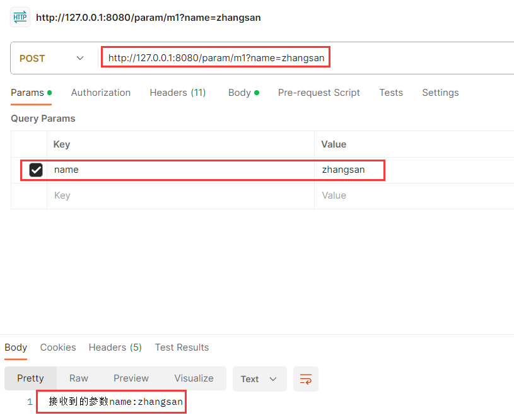Click the 'name' key cell
The height and width of the screenshot is (420, 514).
tap(180, 170)
